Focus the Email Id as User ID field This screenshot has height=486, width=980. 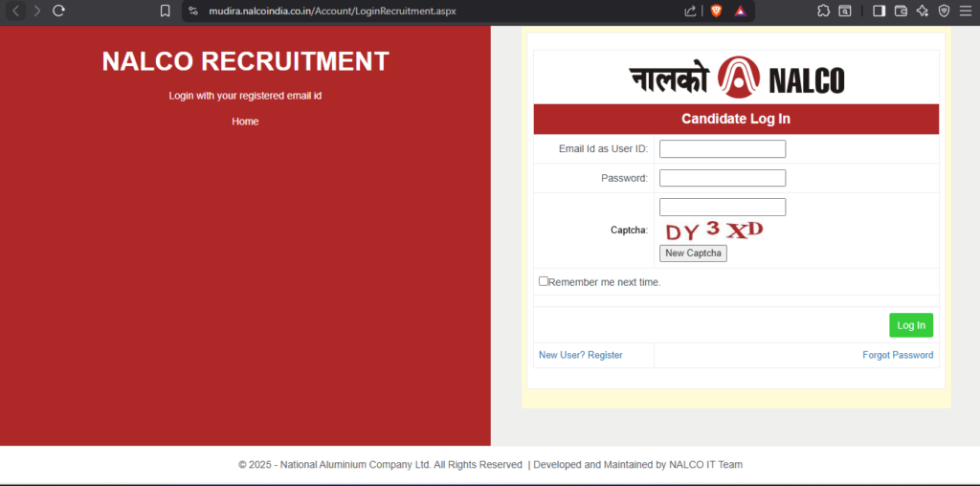pos(723,149)
